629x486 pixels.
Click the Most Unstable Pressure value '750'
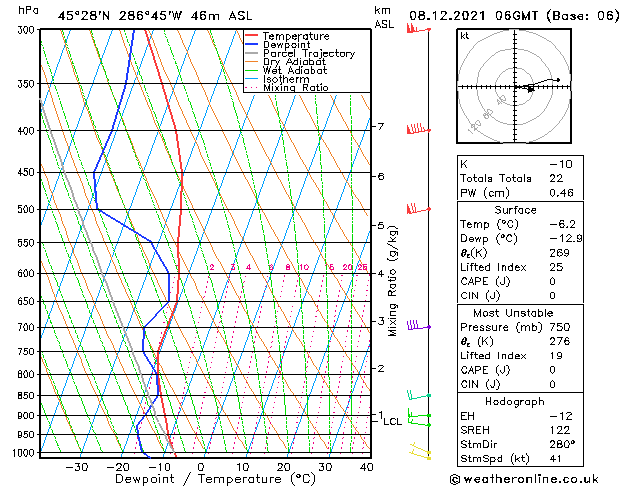pyautogui.click(x=560, y=327)
